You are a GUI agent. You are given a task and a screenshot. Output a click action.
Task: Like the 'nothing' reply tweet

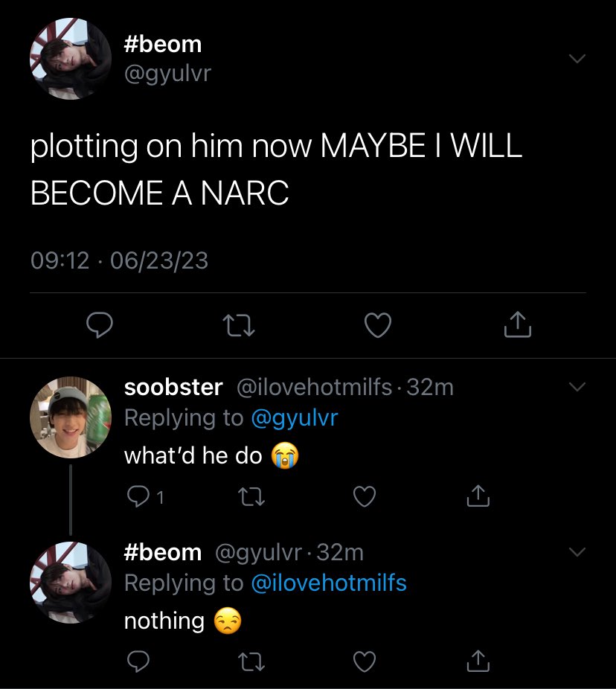(365, 661)
